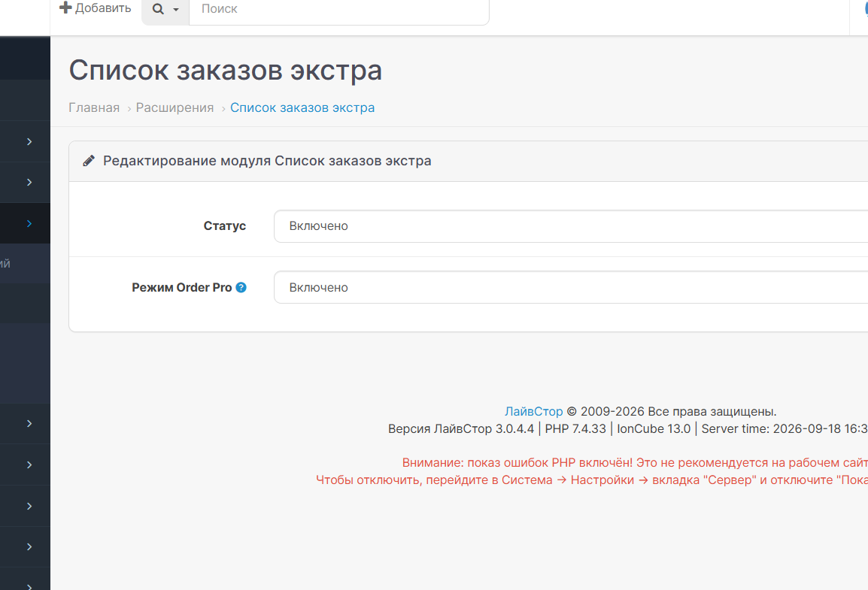This screenshot has height=590, width=868.
Task: Open the ЛайвСтор footer link
Action: [x=533, y=411]
